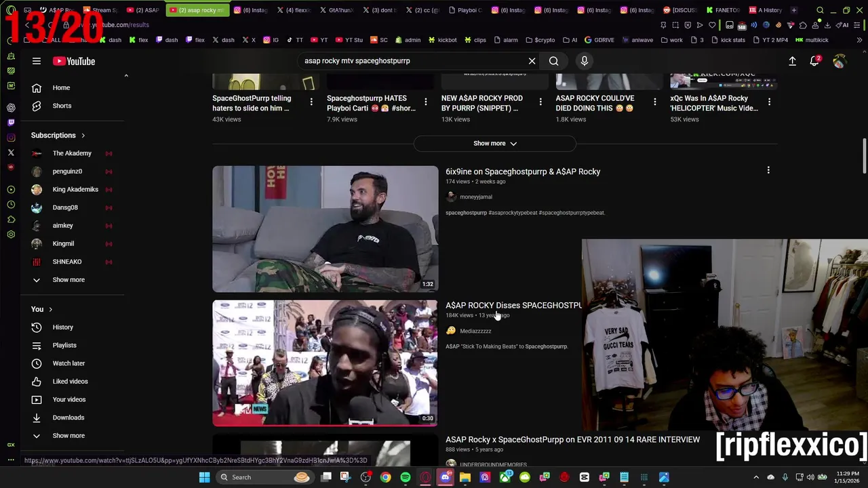Open the GDRIVE bookmark

coord(599,40)
